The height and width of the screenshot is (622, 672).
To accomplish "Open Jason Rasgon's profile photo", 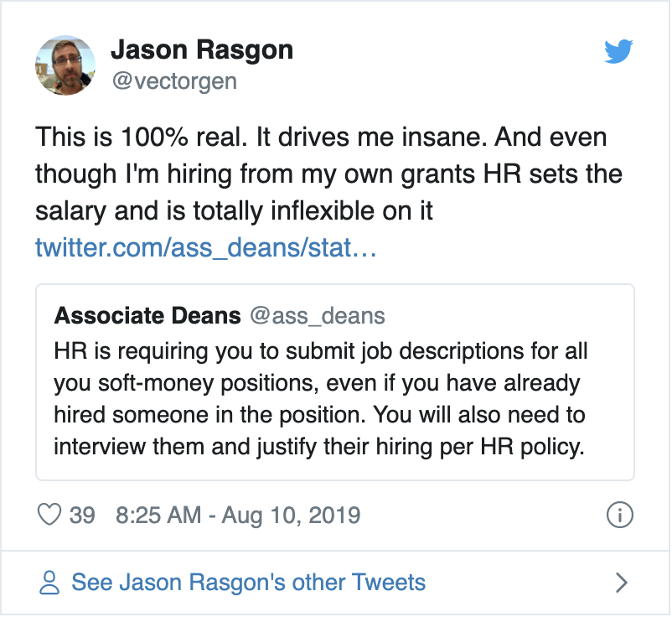I will click(65, 65).
